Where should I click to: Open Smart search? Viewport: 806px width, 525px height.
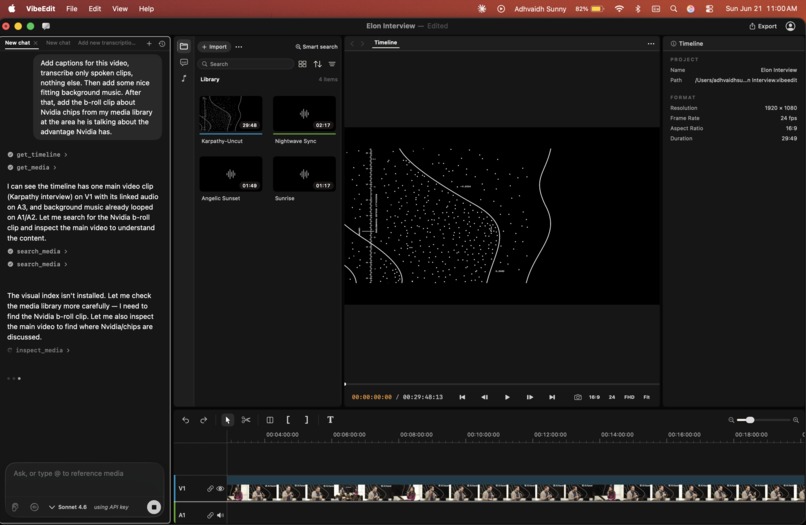click(x=316, y=47)
